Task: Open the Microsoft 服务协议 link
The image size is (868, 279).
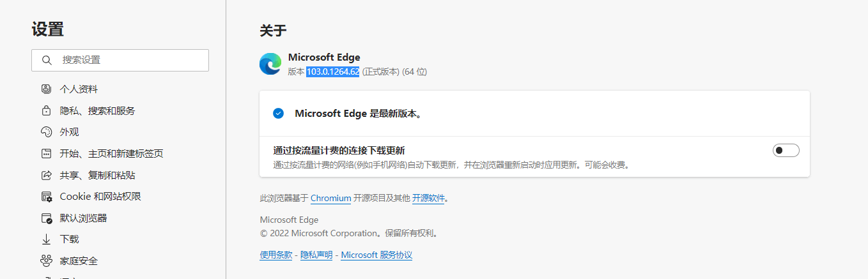Action: click(x=376, y=255)
